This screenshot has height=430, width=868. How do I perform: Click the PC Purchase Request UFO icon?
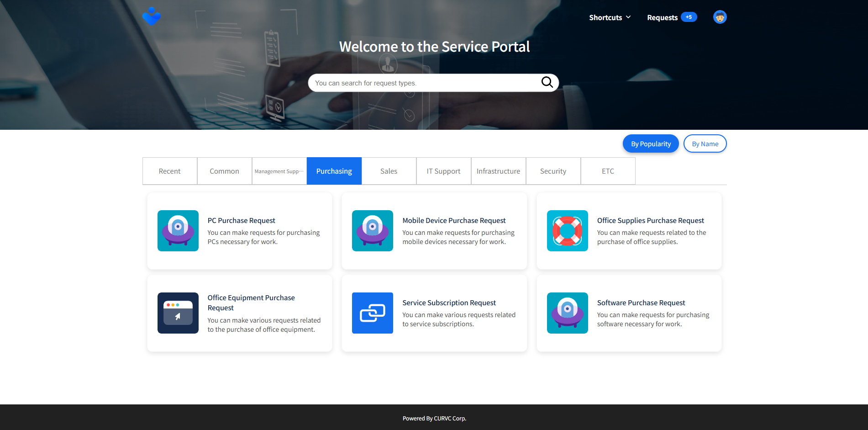pos(178,231)
